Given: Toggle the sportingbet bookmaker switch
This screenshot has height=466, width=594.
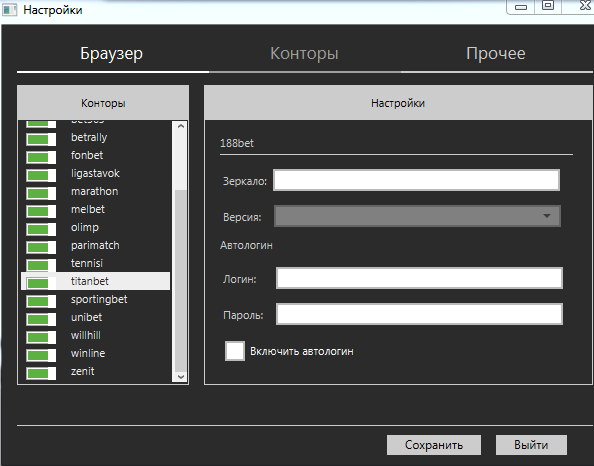Looking at the screenshot, I should coord(41,301).
